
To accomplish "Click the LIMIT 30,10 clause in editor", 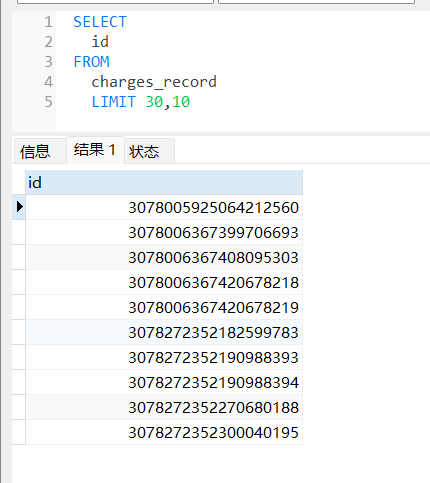I will 141,102.
